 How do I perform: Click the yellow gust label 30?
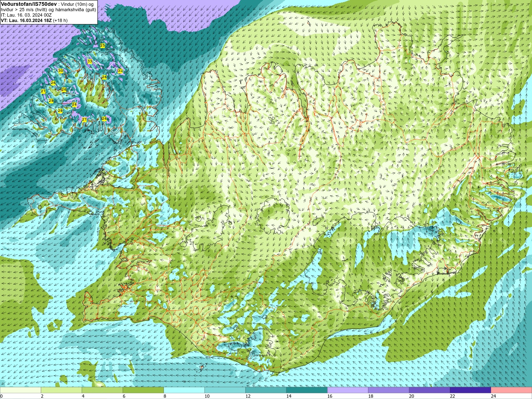click(x=61, y=71)
